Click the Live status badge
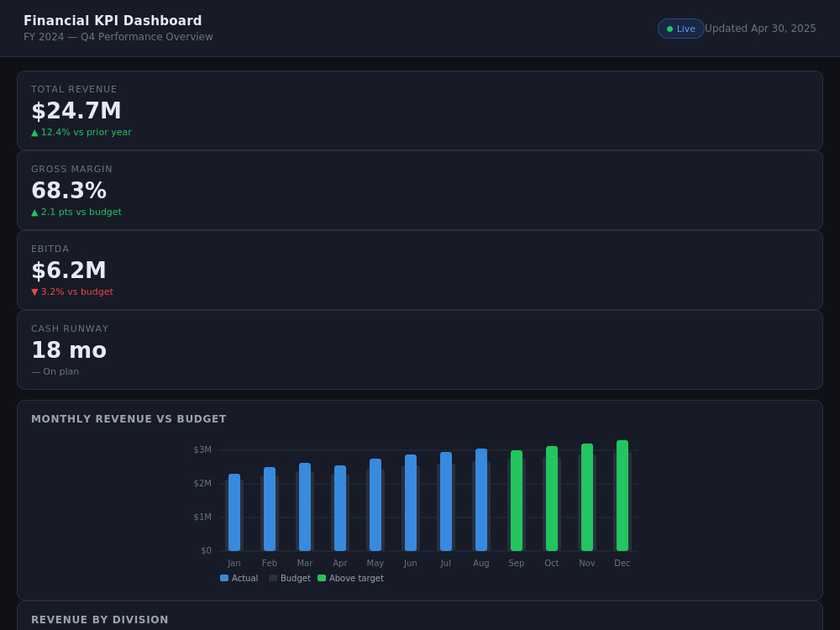 tap(680, 29)
